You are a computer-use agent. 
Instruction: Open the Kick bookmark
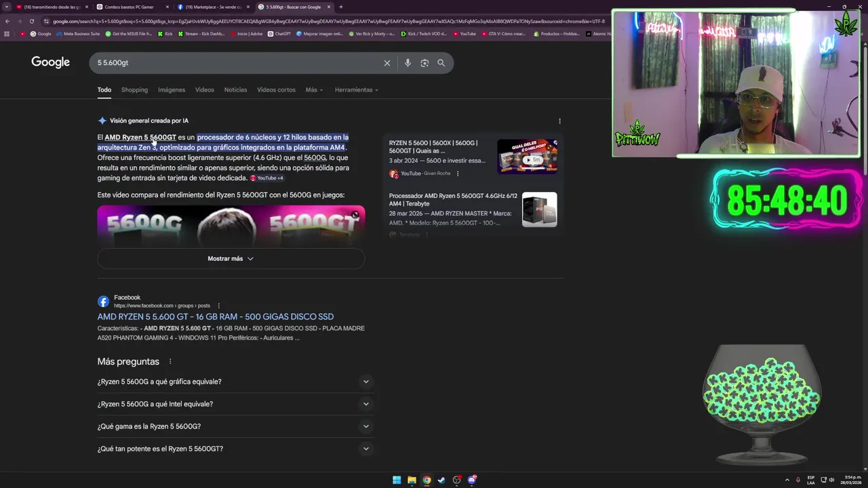tap(165, 33)
